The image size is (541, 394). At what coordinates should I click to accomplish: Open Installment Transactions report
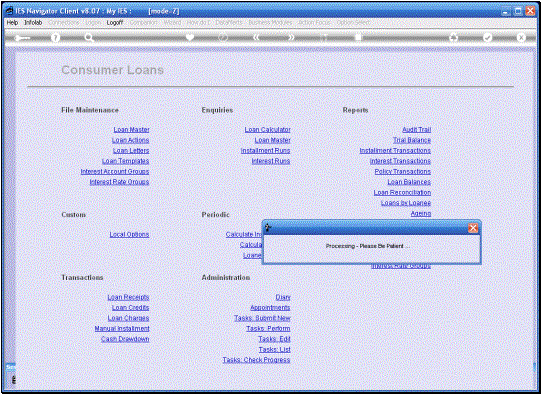pyautogui.click(x=395, y=151)
